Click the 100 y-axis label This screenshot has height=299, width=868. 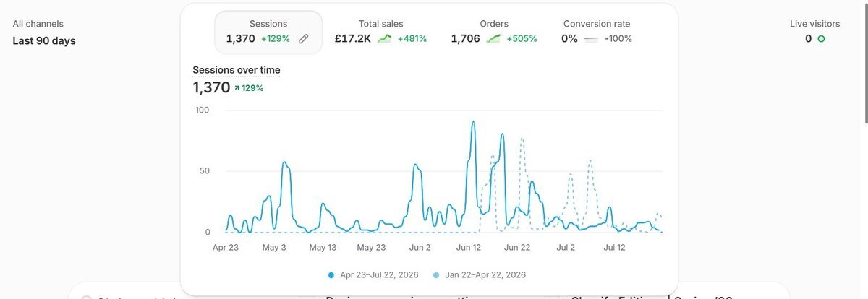click(203, 110)
